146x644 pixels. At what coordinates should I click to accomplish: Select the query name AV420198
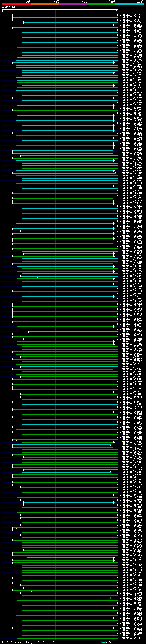click(x=8, y=7)
